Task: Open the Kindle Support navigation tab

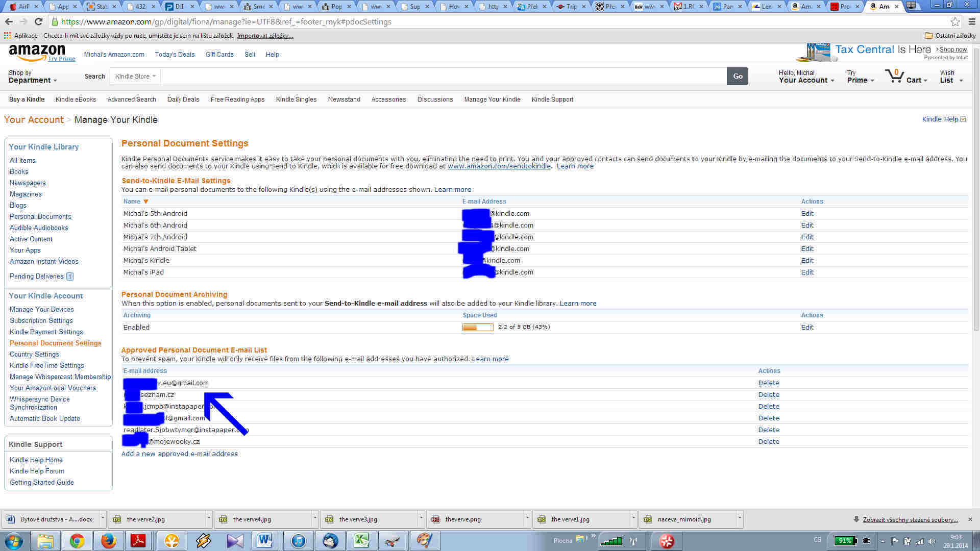Action: (x=552, y=99)
